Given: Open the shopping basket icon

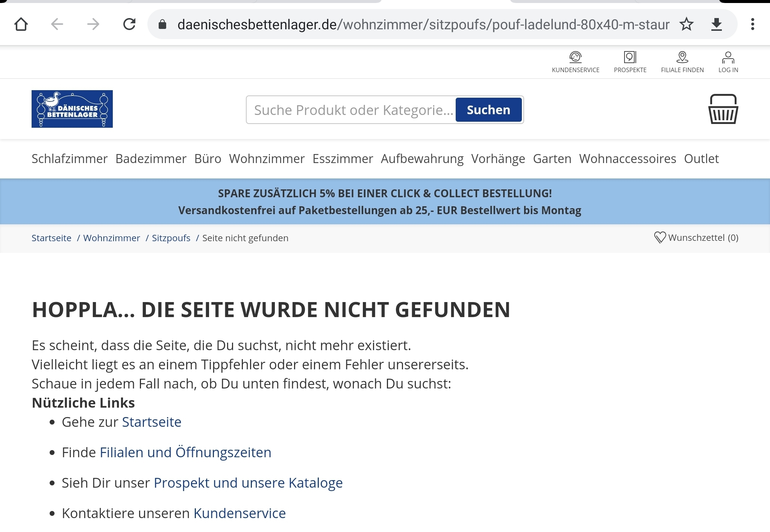Looking at the screenshot, I should (x=723, y=109).
